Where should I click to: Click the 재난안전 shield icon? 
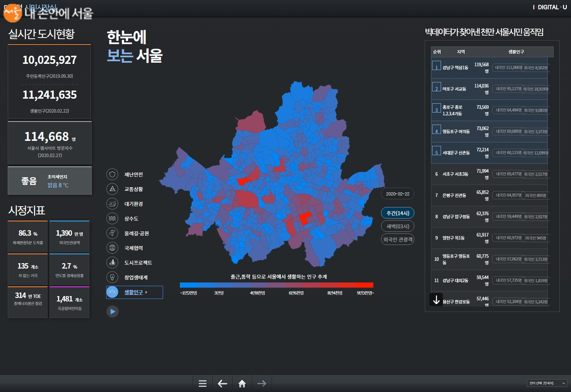pos(112,175)
